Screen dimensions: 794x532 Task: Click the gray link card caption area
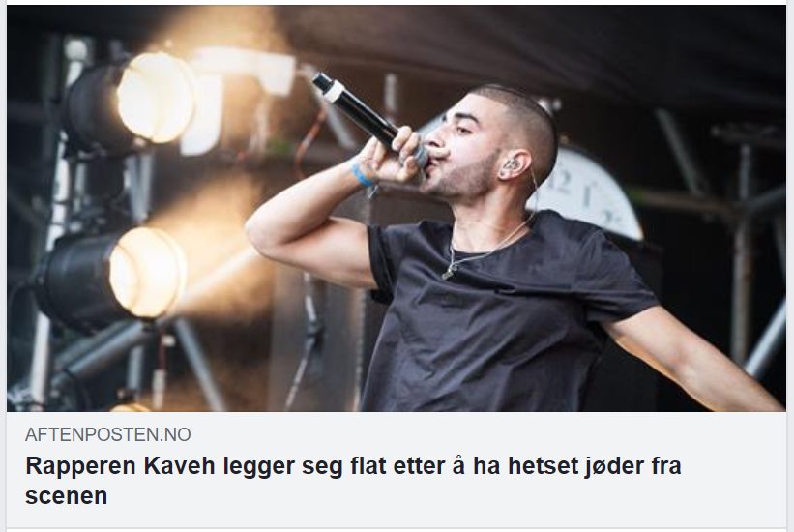[397, 470]
